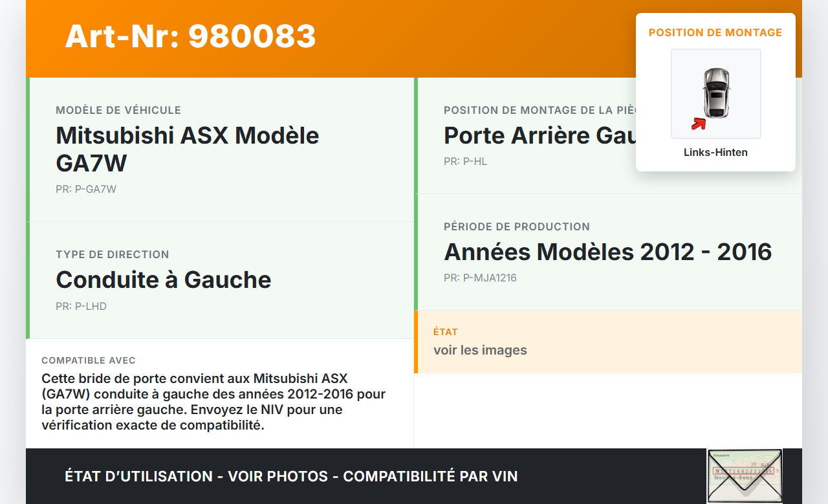
Task: Click the Links-Hinten caption
Action: [715, 153]
